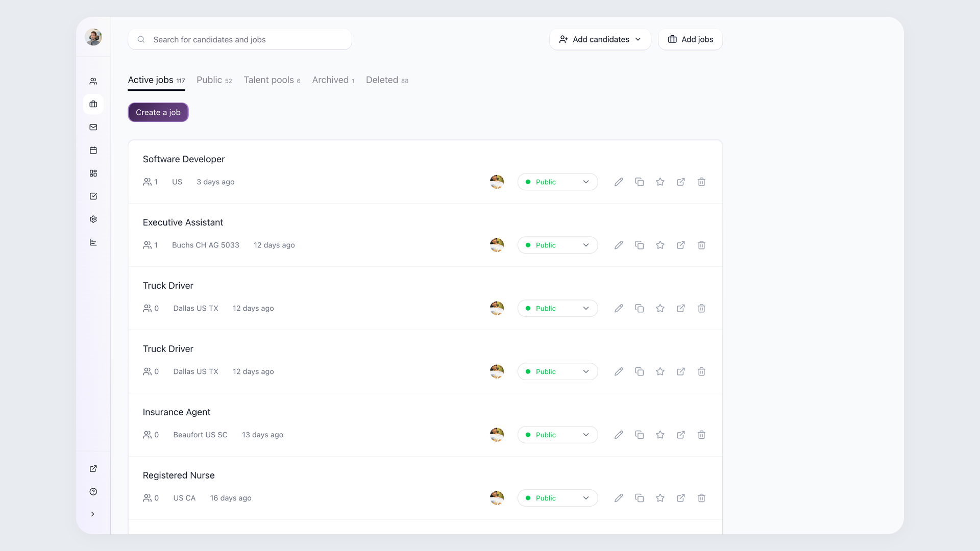
Task: Click owner avatar on Registered Nurse row
Action: click(497, 498)
